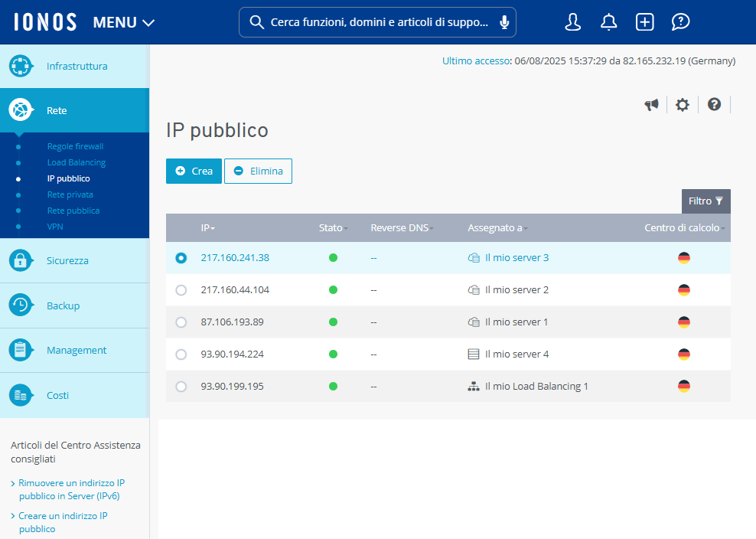Go to Regole firewall
This screenshot has width=756, height=539.
[x=75, y=146]
